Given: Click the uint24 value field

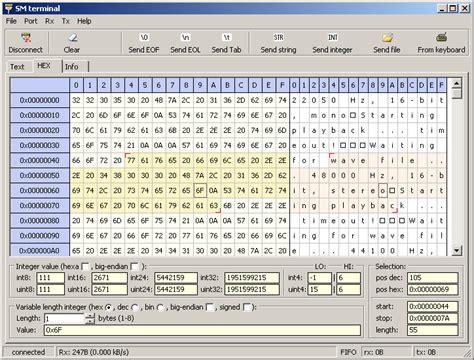Looking at the screenshot, I should [176, 289].
